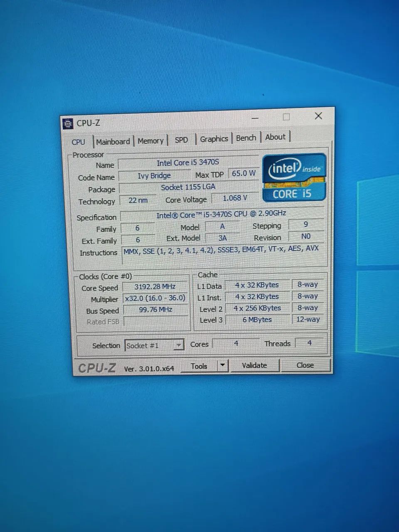Click the Max TDP value 65.0 W
The height and width of the screenshot is (532, 399).
[244, 173]
